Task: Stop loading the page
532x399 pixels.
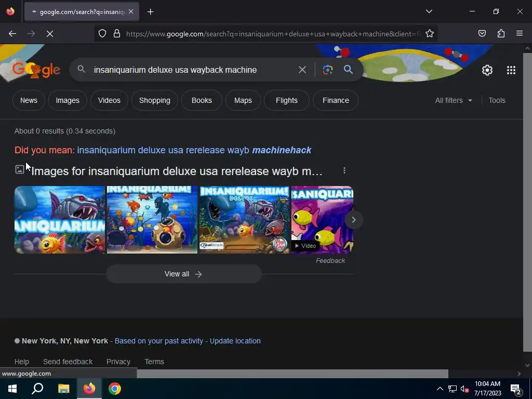Action: (50, 34)
